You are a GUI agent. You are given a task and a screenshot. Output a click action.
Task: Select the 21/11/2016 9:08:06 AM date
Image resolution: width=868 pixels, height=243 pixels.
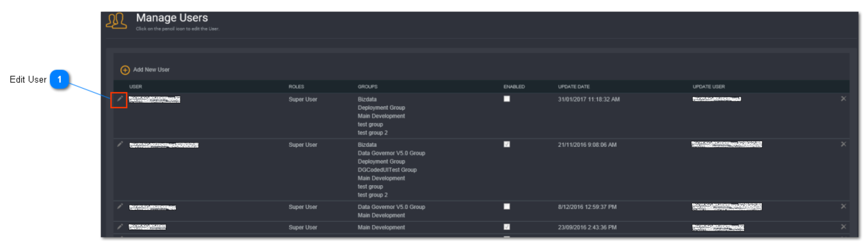point(587,145)
